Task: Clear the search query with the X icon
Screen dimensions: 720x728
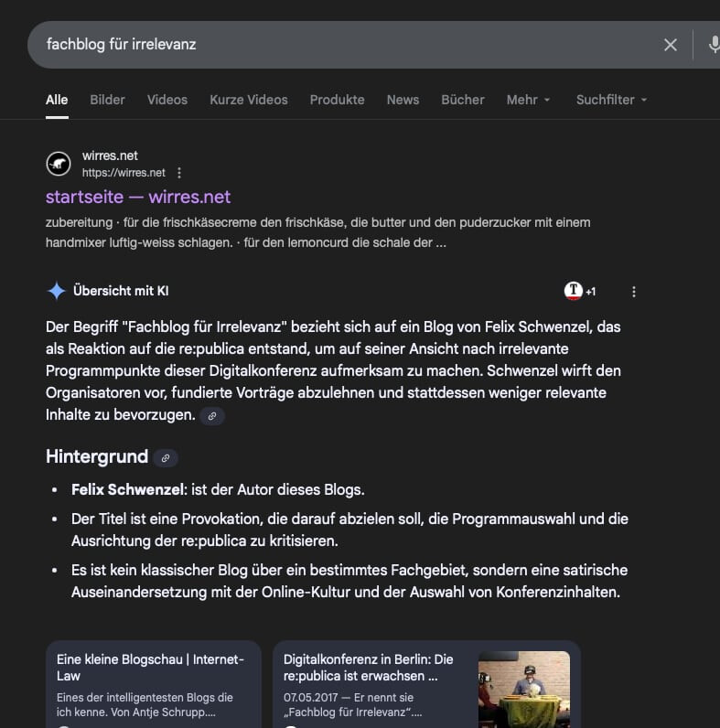Action: 671,45
